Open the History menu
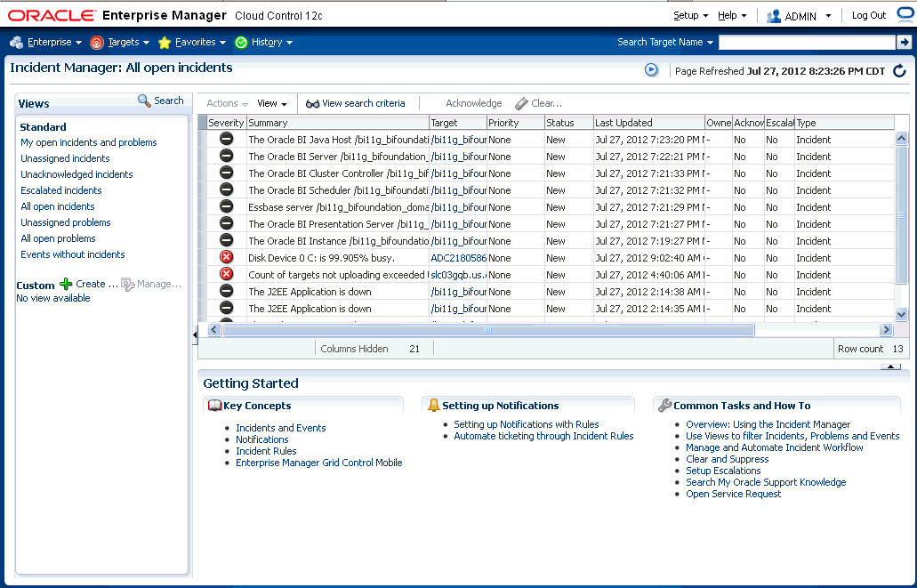The height and width of the screenshot is (588, 917). [272, 42]
